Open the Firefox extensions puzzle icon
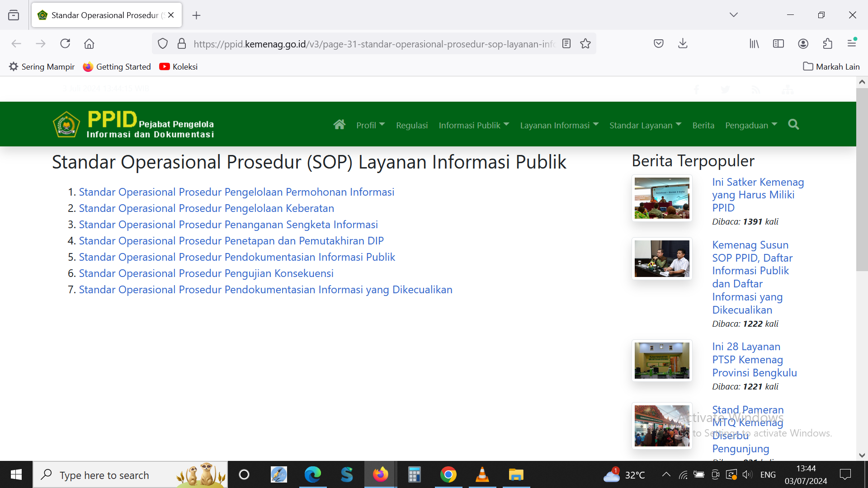Viewport: 868px width, 488px height. pos(827,44)
